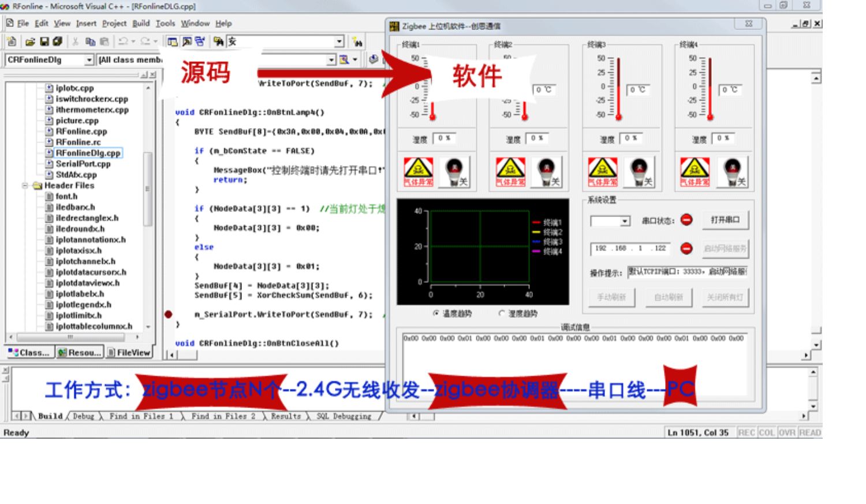
Task: Click the thermometer gauge of 终端3
Action: [x=618, y=87]
